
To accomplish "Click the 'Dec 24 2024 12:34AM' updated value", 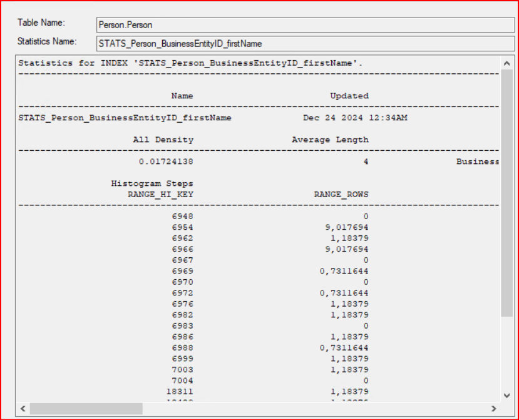I will pyautogui.click(x=355, y=118).
